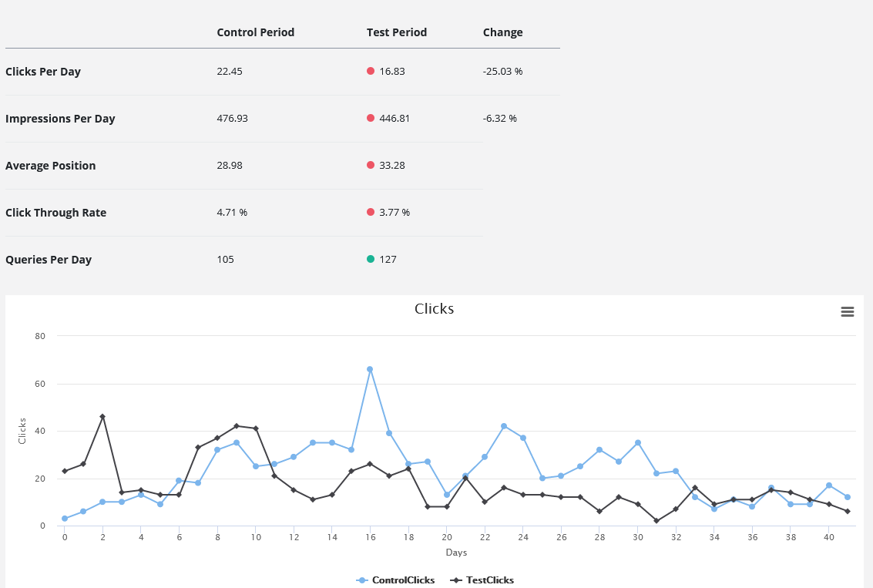Viewport: 873px width, 588px height.
Task: Click the vertical Clicks y-axis title
Action: tap(22, 431)
